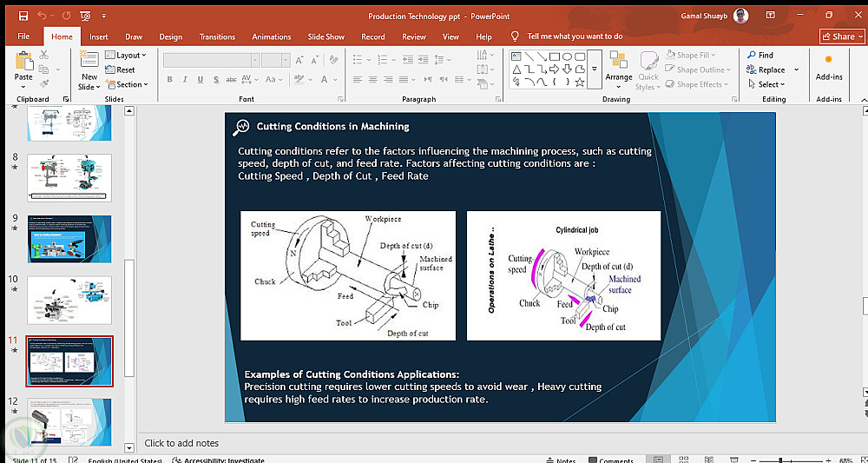Expand the Shapes gallery More arrow

tap(595, 69)
